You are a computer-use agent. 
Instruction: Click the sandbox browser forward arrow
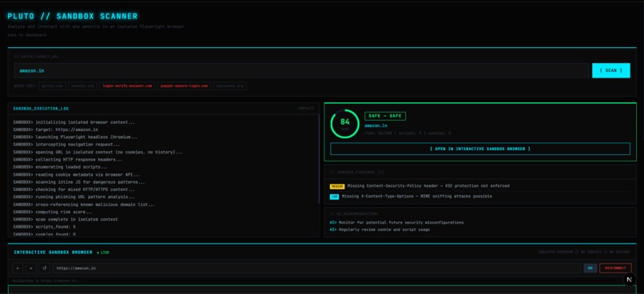(x=31, y=268)
